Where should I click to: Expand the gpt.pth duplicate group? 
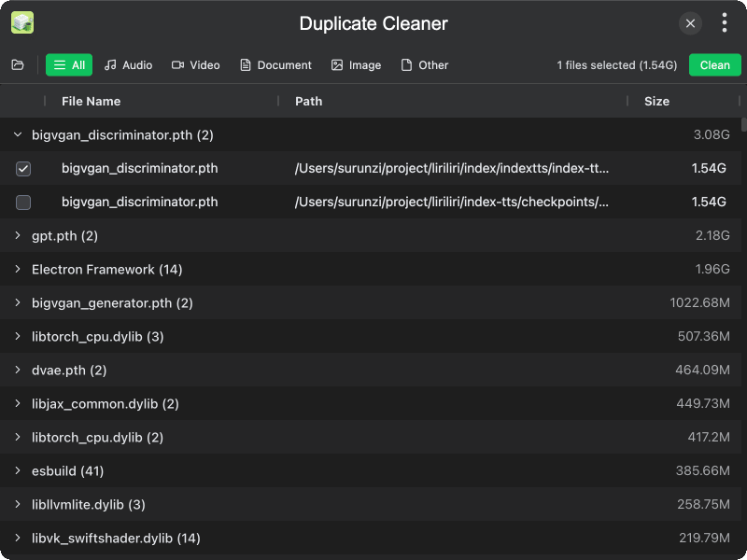(18, 236)
